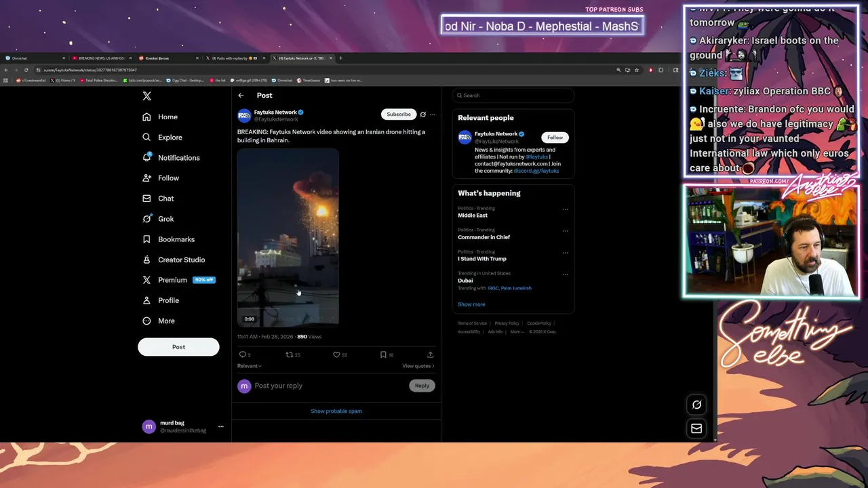The width and height of the screenshot is (868, 488).
Task: Click the floating messages envelope button
Action: click(696, 428)
